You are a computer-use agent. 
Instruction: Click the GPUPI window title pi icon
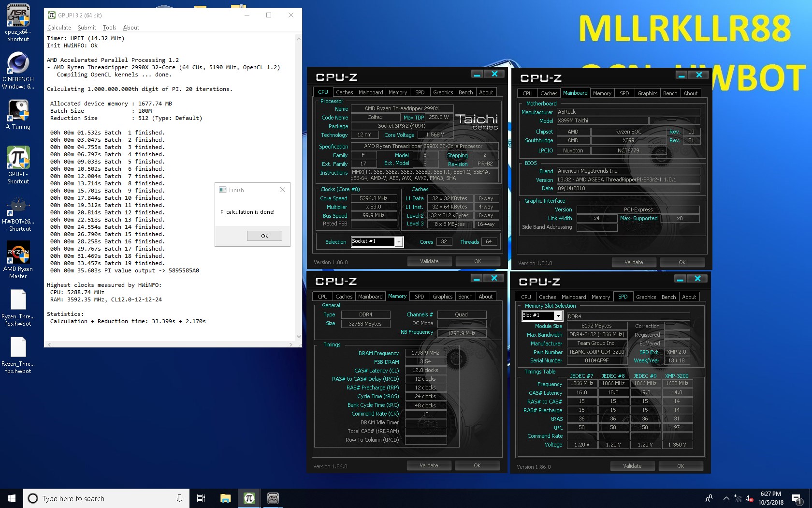click(51, 15)
